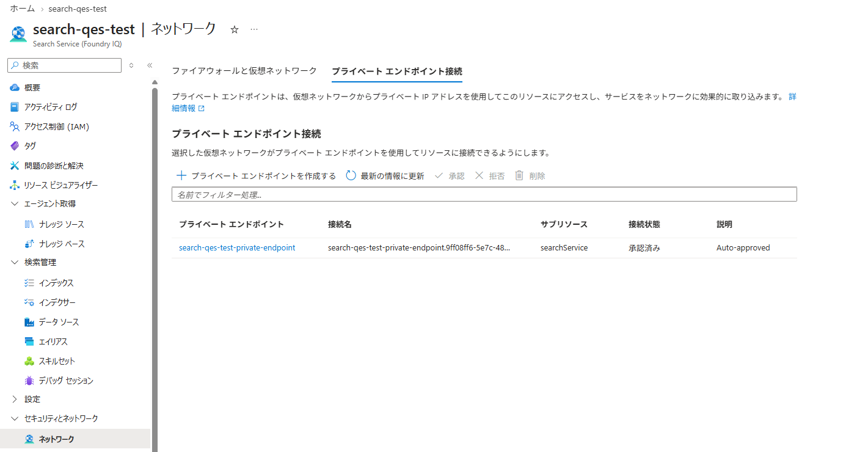Toggle the sidebar search sort arrows
Screen dimensions: 868x452
pyautogui.click(x=131, y=65)
